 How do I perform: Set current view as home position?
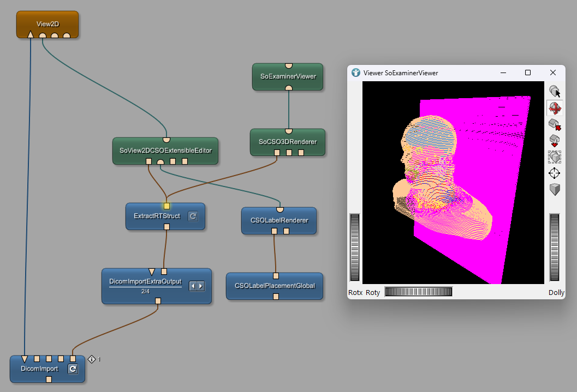click(554, 141)
